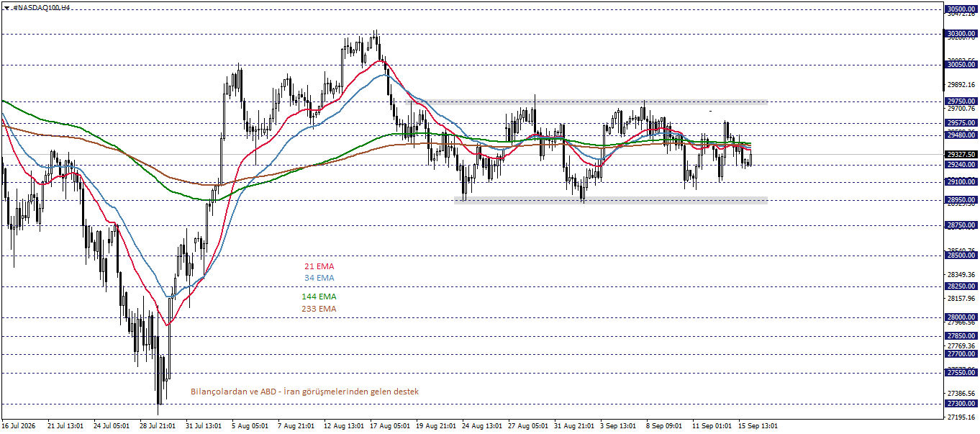Click the 5 Aug 05:01 time label
Viewport: 980px width, 434px height.
pos(250,426)
